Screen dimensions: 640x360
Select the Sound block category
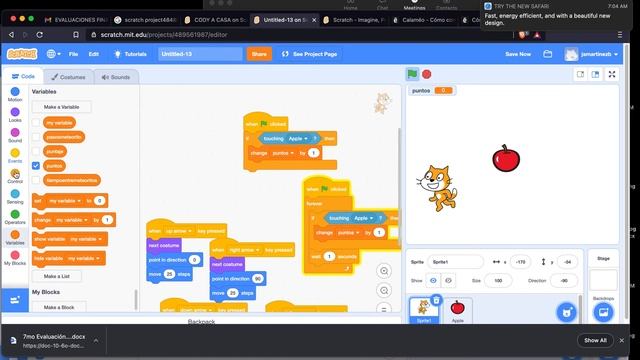(15, 135)
